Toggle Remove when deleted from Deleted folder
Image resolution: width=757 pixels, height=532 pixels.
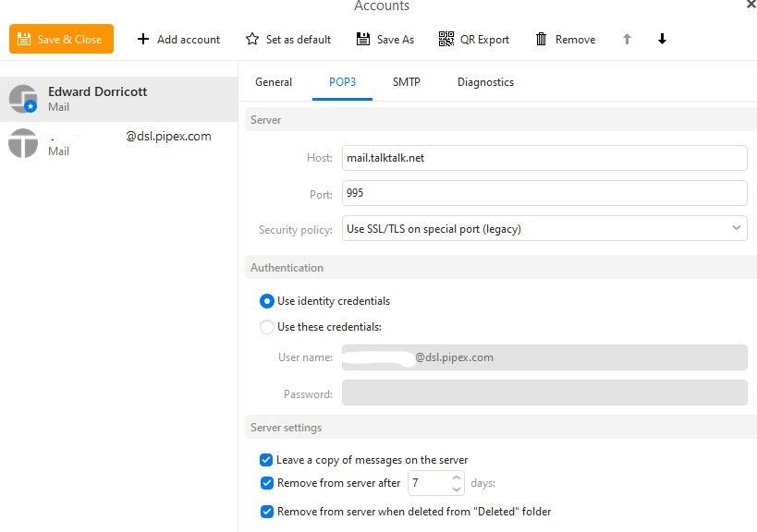(266, 512)
